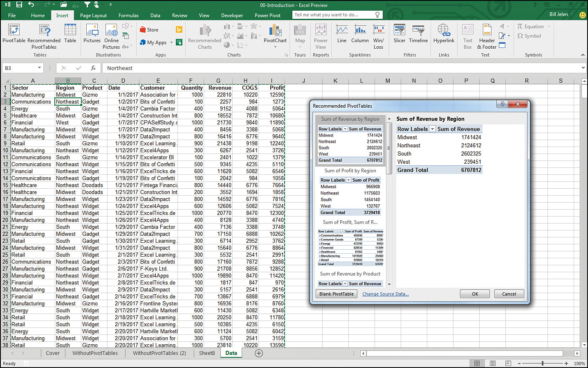Insert a Table from the ribbon
The width and height of the screenshot is (588, 368).
pyautogui.click(x=70, y=33)
